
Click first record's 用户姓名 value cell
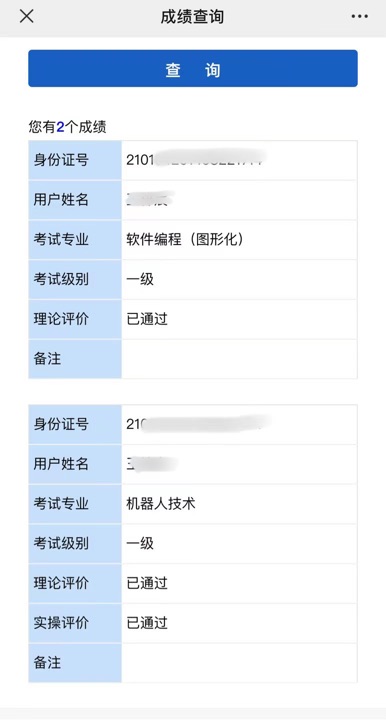(x=239, y=200)
